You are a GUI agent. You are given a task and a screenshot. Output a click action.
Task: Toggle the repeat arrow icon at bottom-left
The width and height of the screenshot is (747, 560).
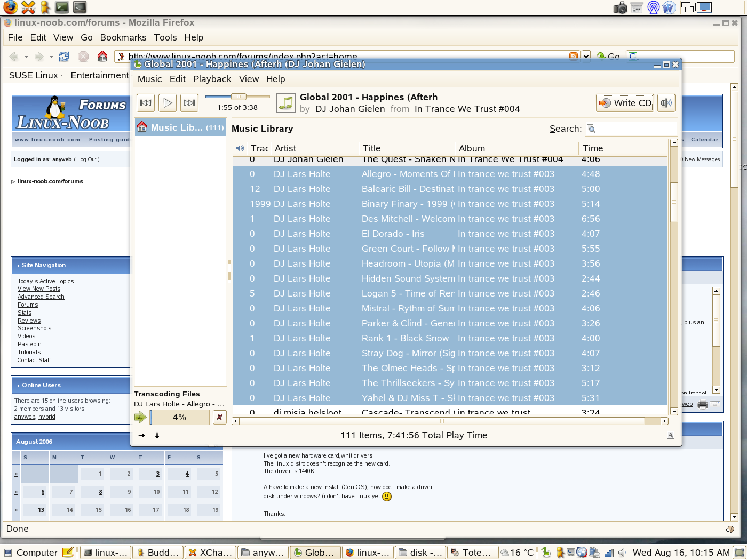(x=142, y=435)
